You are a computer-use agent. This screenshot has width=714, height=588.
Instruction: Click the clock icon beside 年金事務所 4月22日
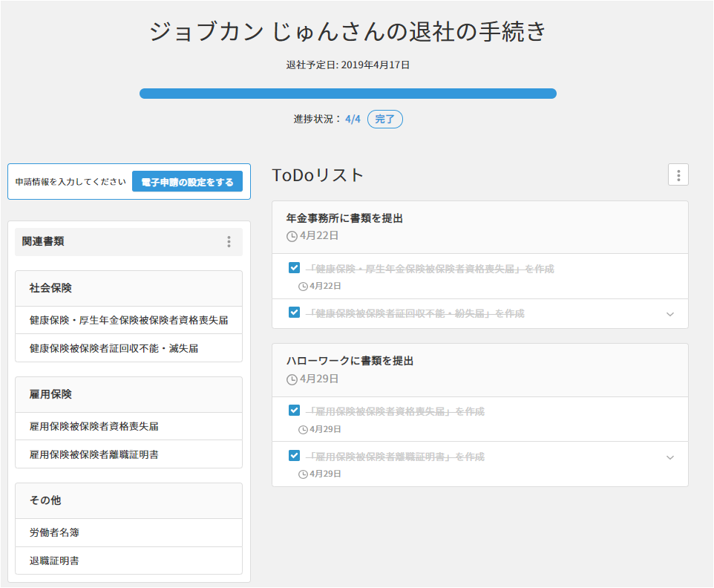(292, 236)
